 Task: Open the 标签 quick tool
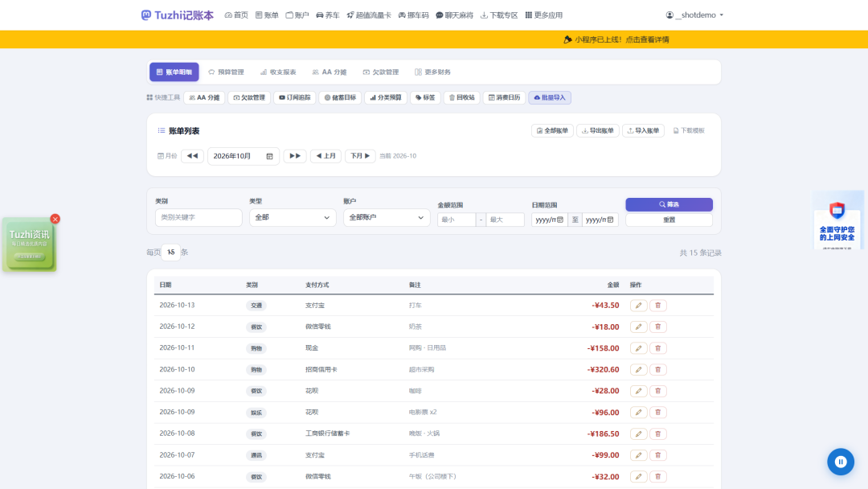425,97
